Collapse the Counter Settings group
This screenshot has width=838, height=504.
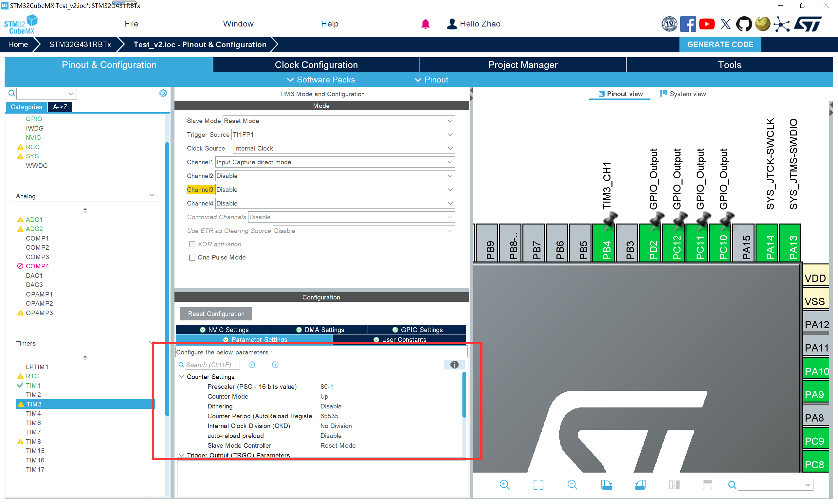point(181,377)
